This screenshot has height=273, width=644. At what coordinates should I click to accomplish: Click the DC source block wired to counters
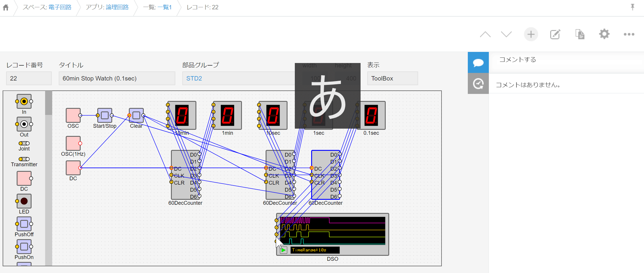point(73,168)
